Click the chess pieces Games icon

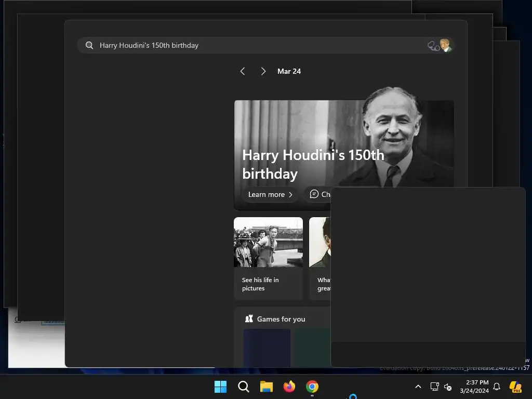click(x=249, y=318)
